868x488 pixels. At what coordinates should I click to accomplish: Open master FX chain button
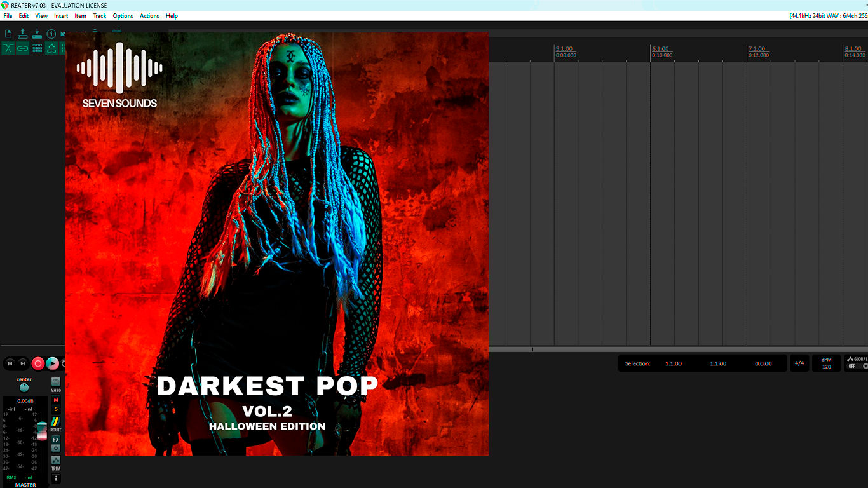click(56, 440)
